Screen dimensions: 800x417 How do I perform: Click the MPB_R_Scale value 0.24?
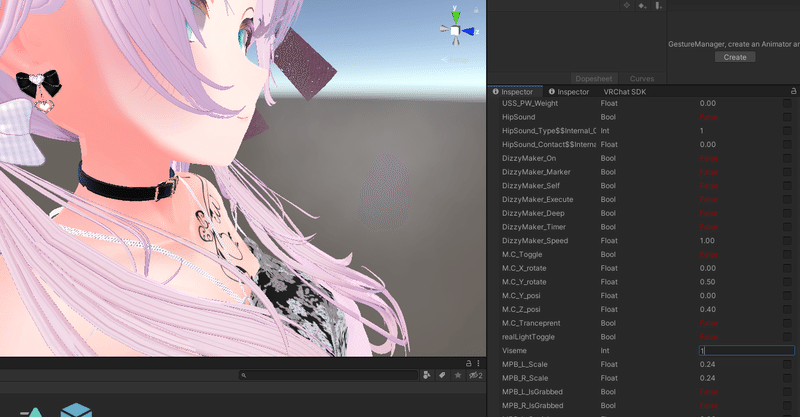(x=707, y=378)
